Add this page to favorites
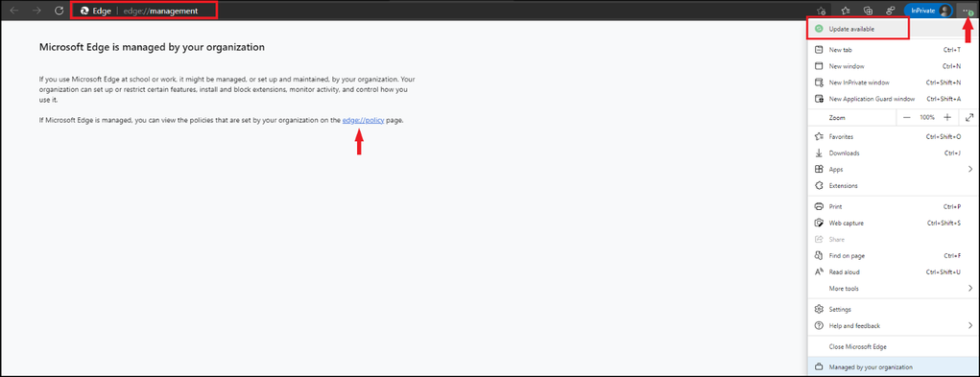980x377 pixels. (822, 11)
